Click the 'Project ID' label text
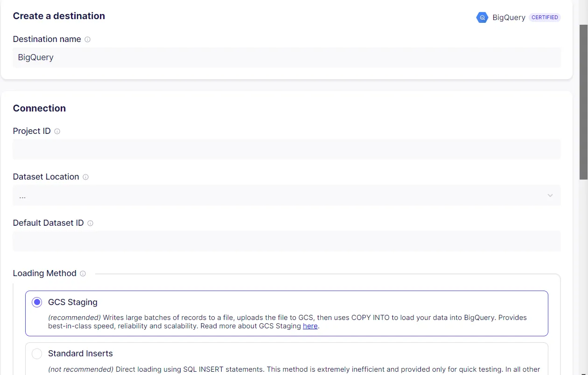The height and width of the screenshot is (375, 588). click(32, 131)
